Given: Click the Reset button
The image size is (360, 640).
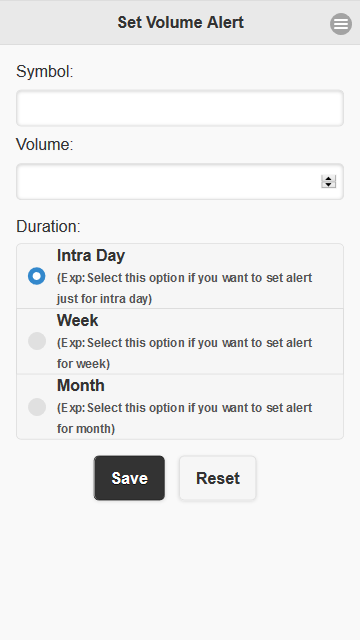Looking at the screenshot, I should tap(218, 478).
